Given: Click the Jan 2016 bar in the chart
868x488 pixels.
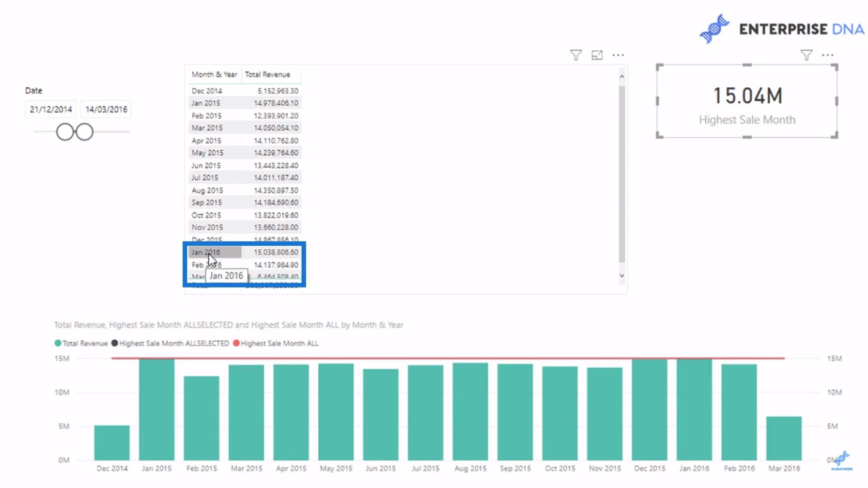Looking at the screenshot, I should click(x=694, y=410).
